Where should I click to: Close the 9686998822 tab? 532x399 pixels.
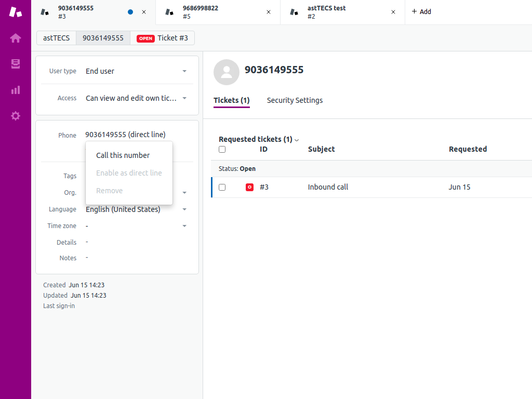pyautogui.click(x=269, y=12)
